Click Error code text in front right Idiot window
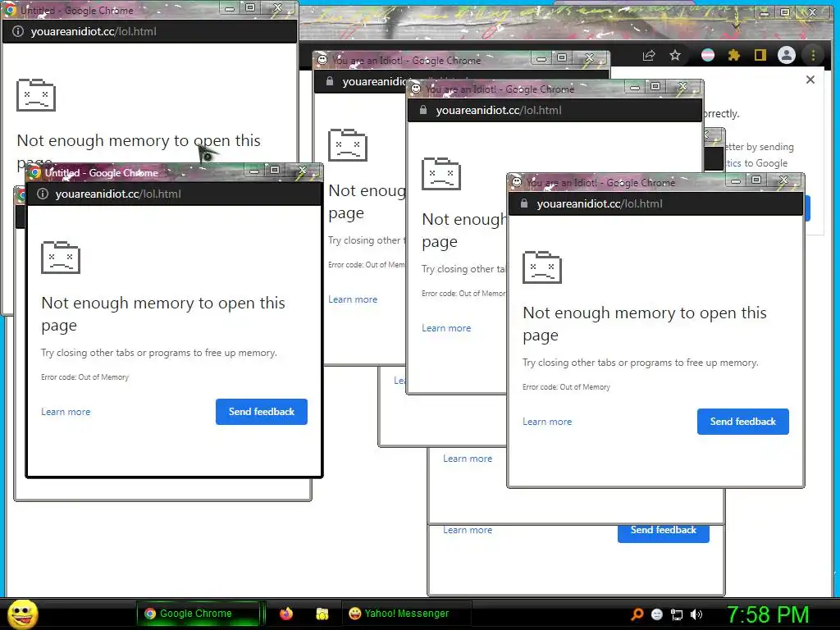840x630 pixels. pos(566,387)
